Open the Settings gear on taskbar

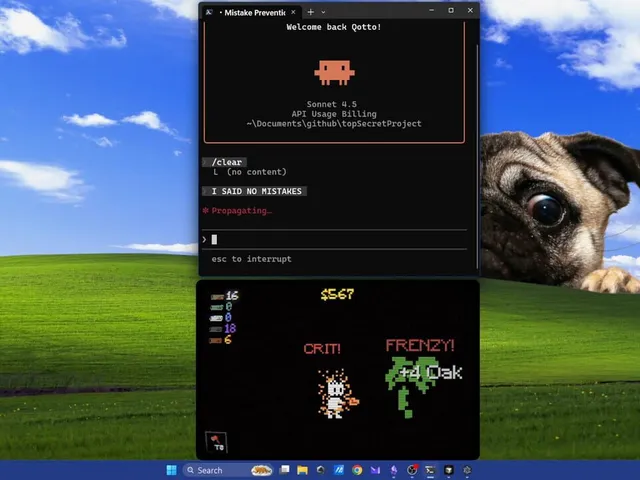(467, 470)
